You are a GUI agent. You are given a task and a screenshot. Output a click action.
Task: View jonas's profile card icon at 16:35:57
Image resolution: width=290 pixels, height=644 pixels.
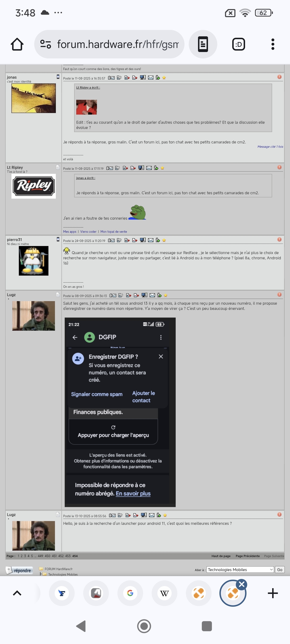coord(111,78)
